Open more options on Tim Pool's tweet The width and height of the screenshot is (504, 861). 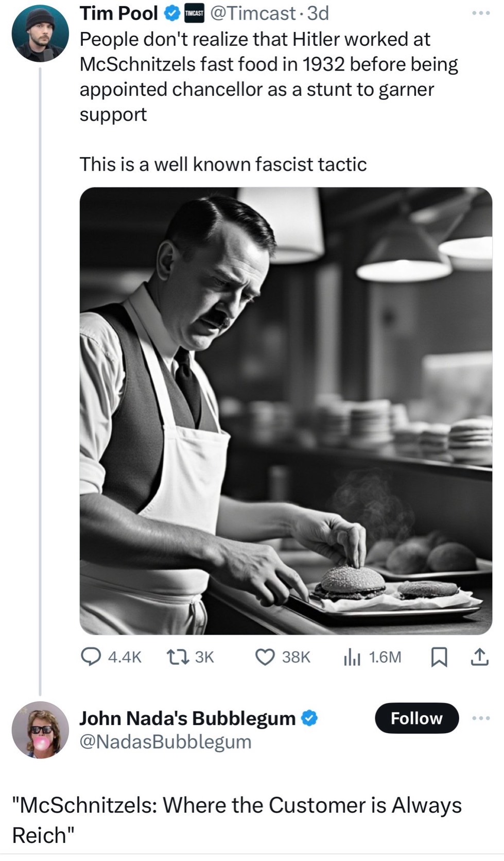click(x=480, y=14)
